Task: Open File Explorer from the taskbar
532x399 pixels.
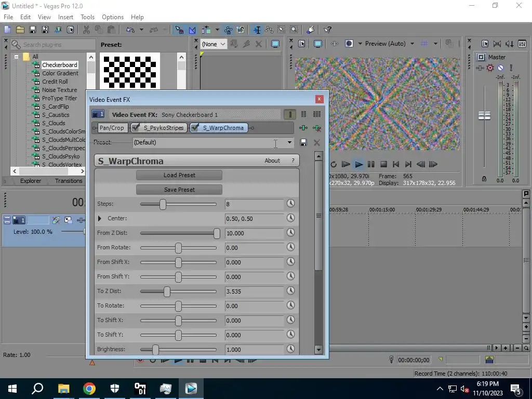Action: point(63,389)
